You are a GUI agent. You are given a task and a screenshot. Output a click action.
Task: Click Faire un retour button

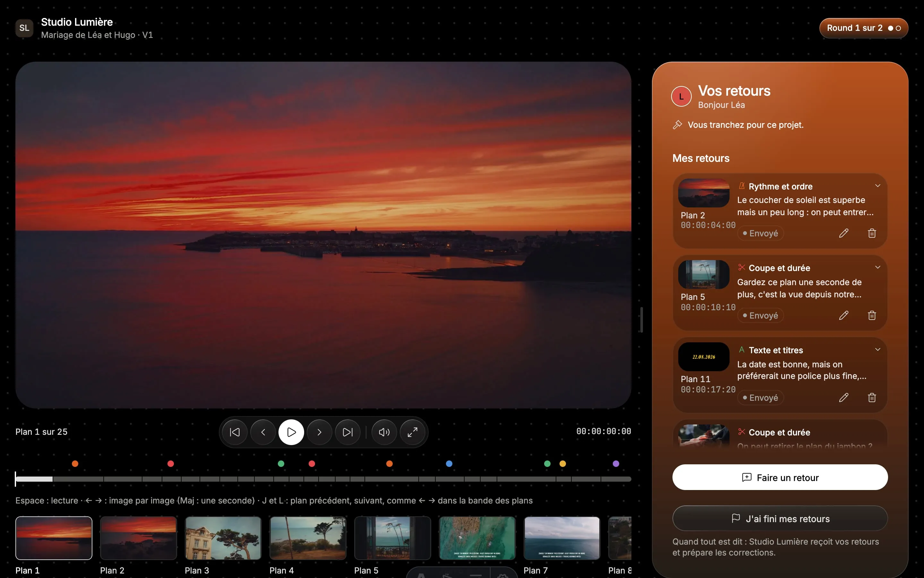pos(780,477)
